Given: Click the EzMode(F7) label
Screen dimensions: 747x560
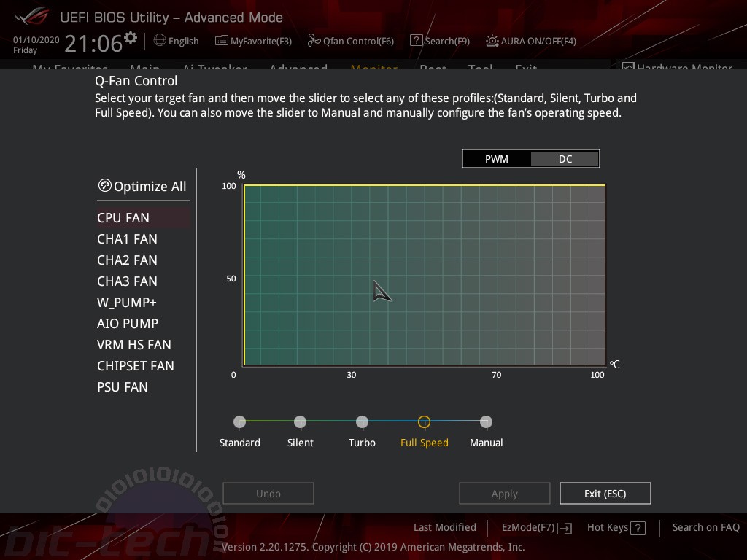Looking at the screenshot, I should click(528, 528).
